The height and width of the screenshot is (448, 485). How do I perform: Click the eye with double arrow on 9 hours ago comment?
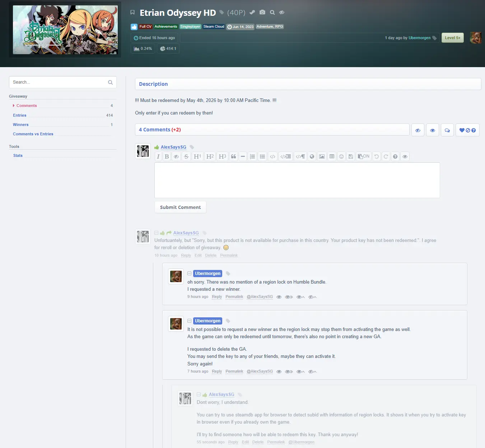(289, 297)
